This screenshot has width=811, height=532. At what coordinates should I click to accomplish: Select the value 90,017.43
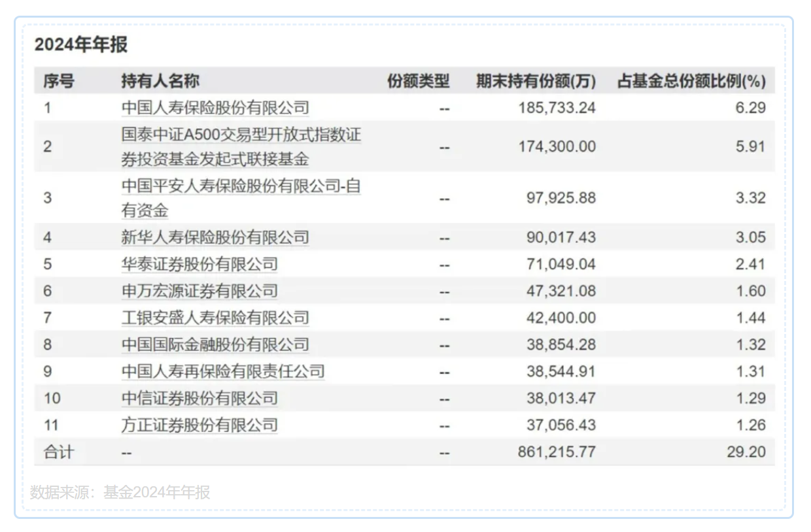pyautogui.click(x=561, y=237)
